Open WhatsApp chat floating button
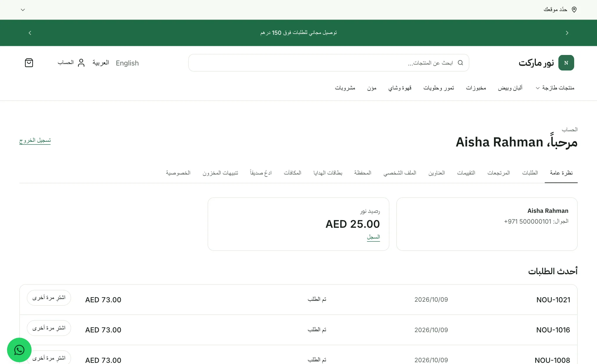Screen dimensions: 597x364 click(19, 350)
